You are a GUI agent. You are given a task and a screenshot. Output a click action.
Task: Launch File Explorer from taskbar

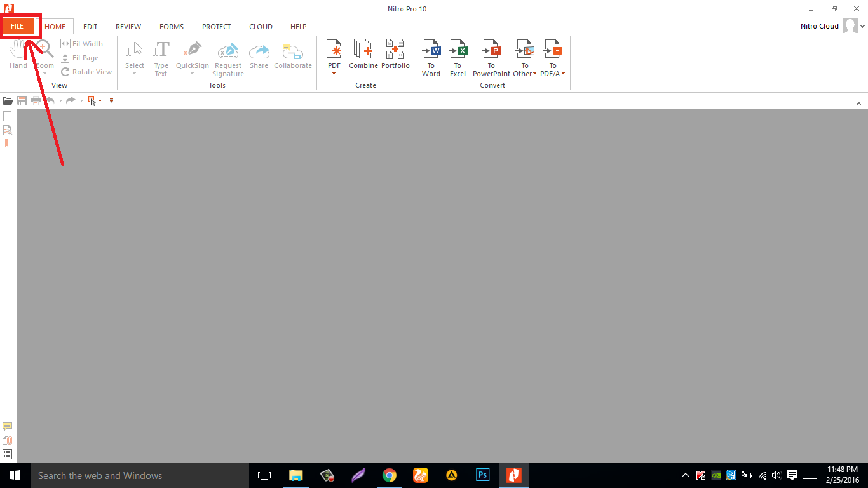(296, 475)
